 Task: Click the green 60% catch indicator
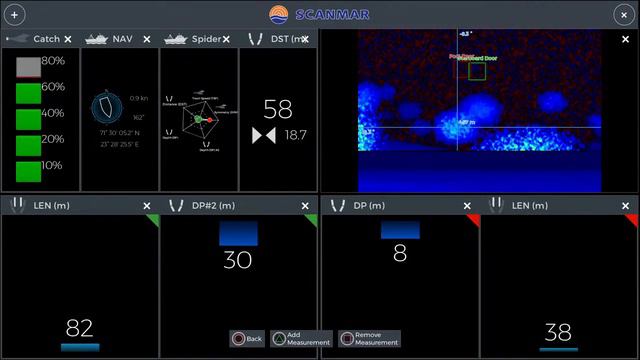tap(28, 93)
